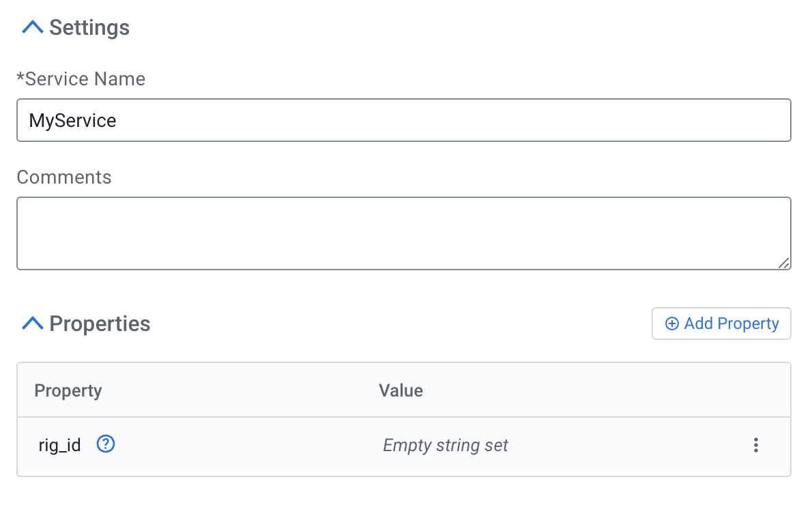Screen dimensions: 812x531
Task: Click the rig_id property name
Action: coord(59,446)
